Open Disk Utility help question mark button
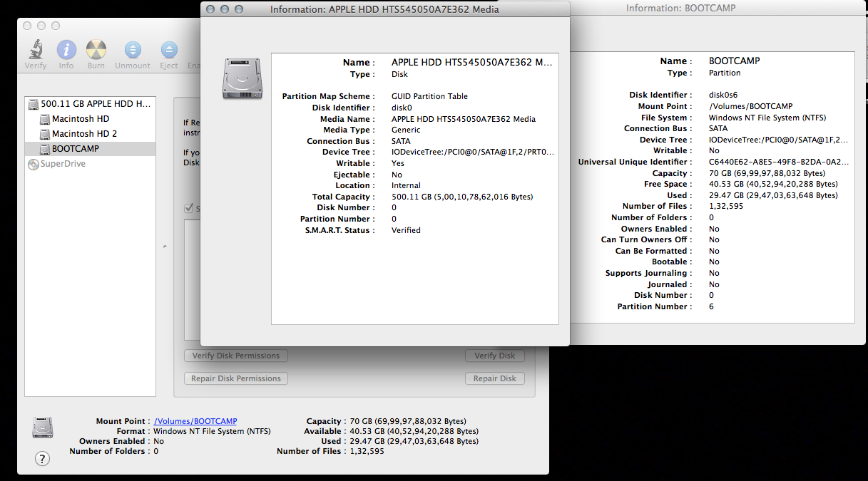This screenshot has width=868, height=481. pyautogui.click(x=43, y=459)
